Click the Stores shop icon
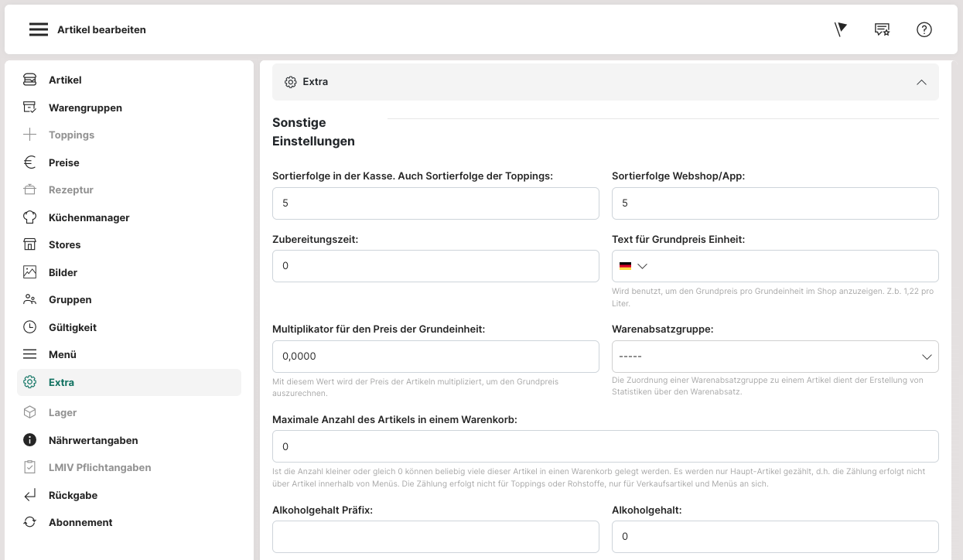 [x=30, y=244]
